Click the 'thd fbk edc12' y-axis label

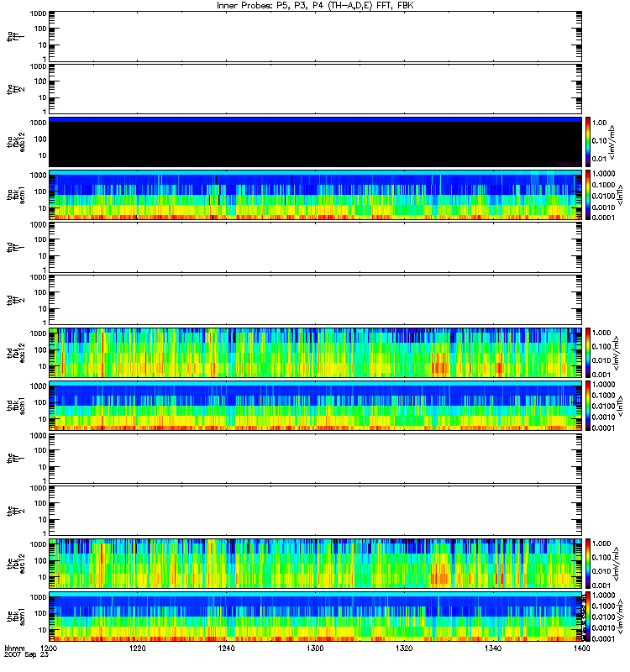pos(16,353)
